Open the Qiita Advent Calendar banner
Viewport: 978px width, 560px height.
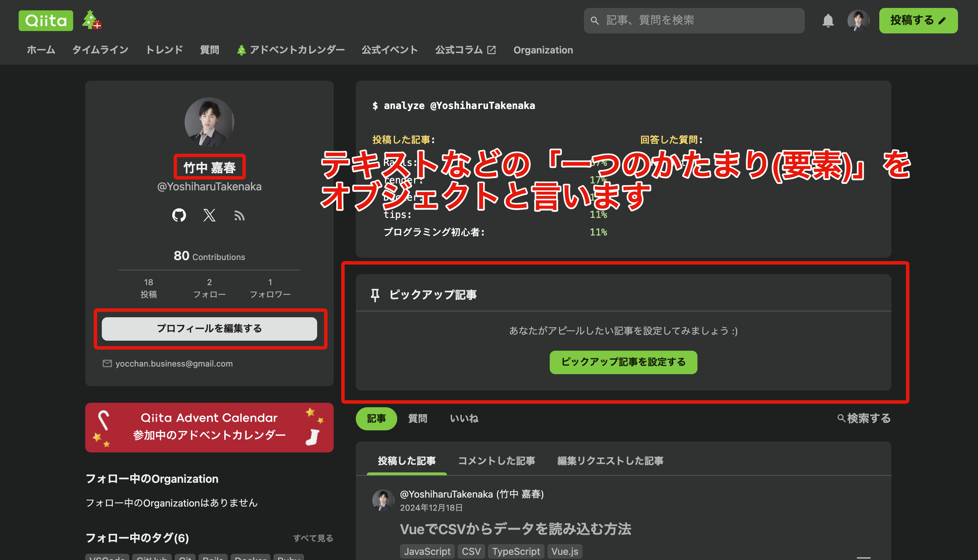pos(209,427)
